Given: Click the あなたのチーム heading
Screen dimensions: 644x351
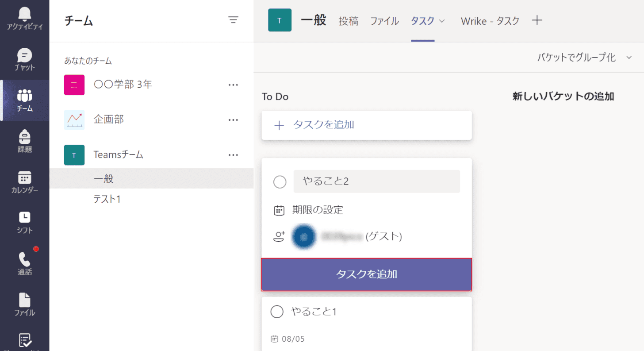Looking at the screenshot, I should coord(88,61).
